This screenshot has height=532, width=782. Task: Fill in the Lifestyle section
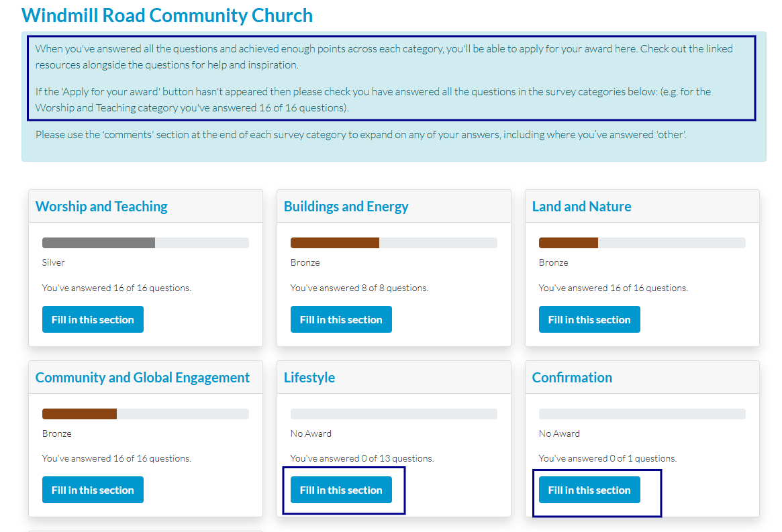tap(341, 490)
